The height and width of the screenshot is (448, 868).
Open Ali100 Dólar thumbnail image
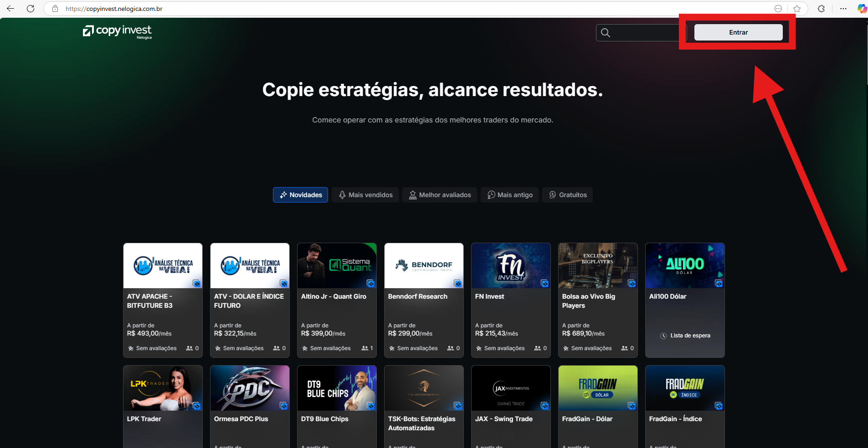[x=685, y=265]
